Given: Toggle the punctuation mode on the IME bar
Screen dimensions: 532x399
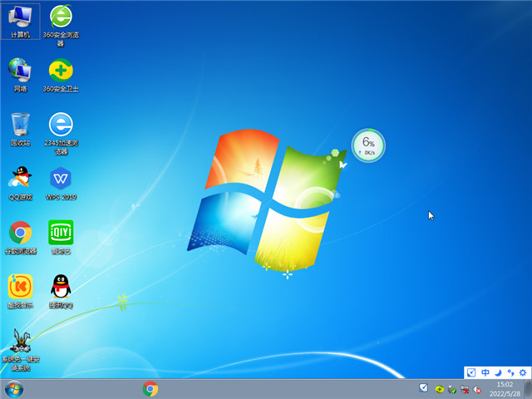Looking at the screenshot, I should [510, 372].
